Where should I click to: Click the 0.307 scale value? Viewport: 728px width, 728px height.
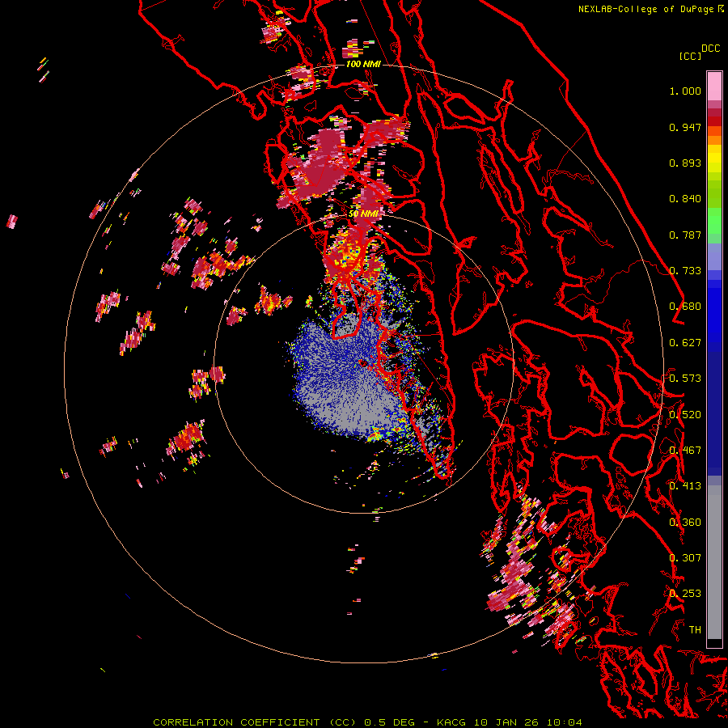[x=685, y=558]
